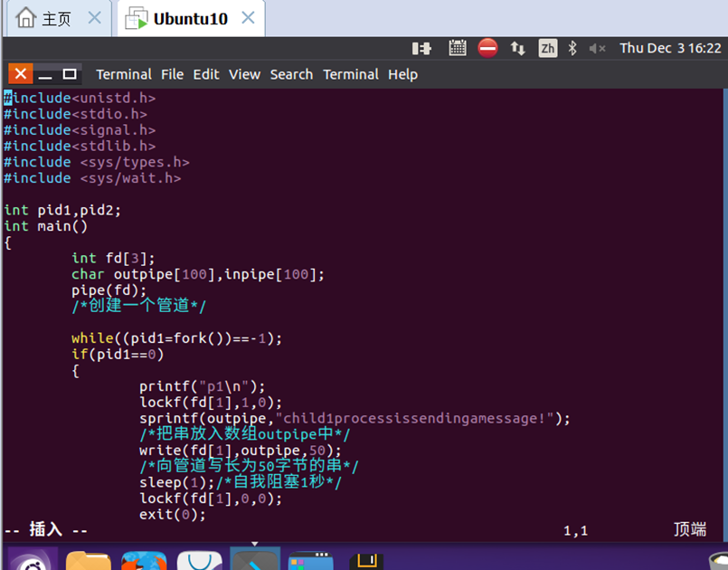Close the Ubuntu10 tab

(249, 18)
